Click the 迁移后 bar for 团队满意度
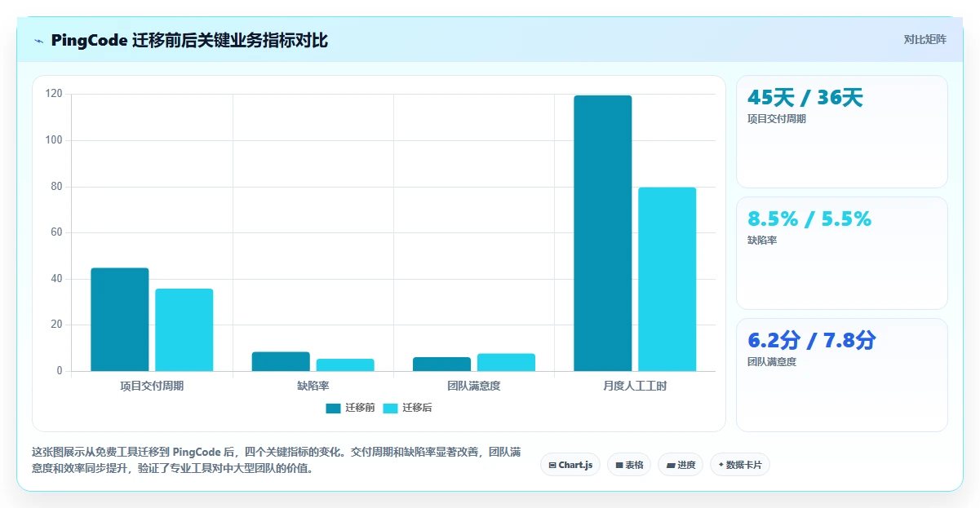 tap(506, 362)
